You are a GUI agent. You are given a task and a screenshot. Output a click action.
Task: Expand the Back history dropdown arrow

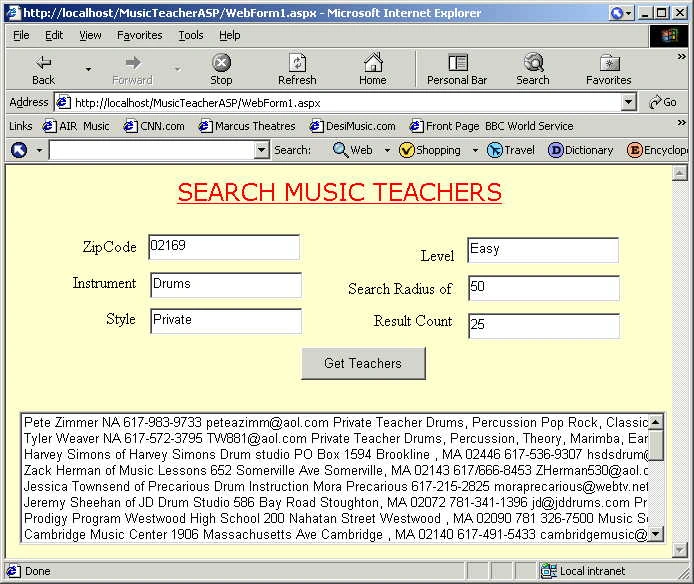coord(88,69)
